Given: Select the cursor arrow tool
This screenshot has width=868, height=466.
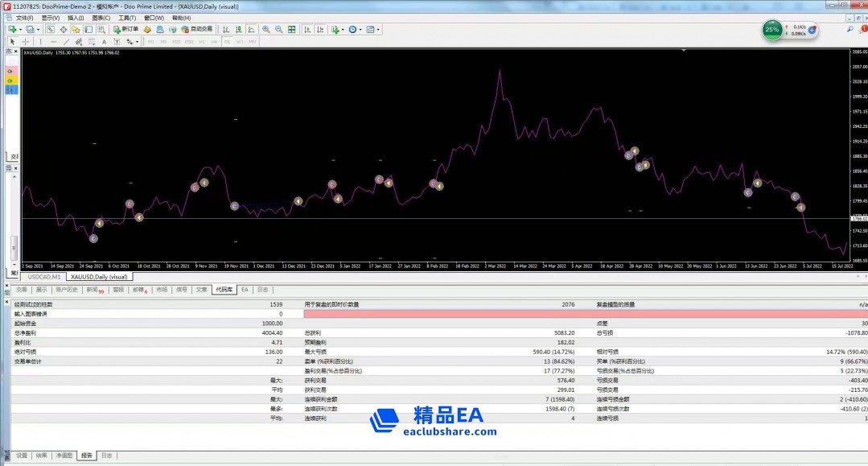Looking at the screenshot, I should pyautogui.click(x=12, y=41).
